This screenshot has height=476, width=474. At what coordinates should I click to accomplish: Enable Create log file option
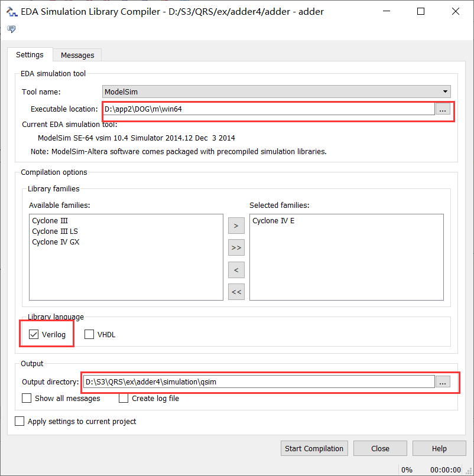tap(124, 398)
